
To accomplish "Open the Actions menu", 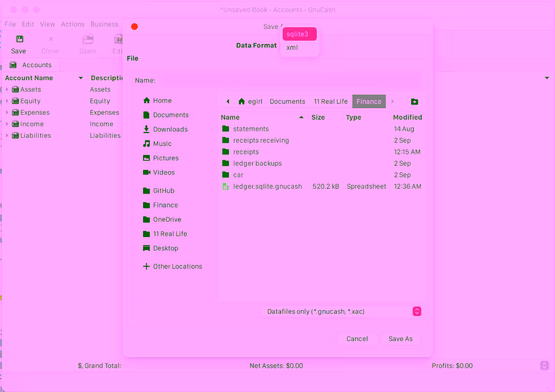I will tap(72, 24).
